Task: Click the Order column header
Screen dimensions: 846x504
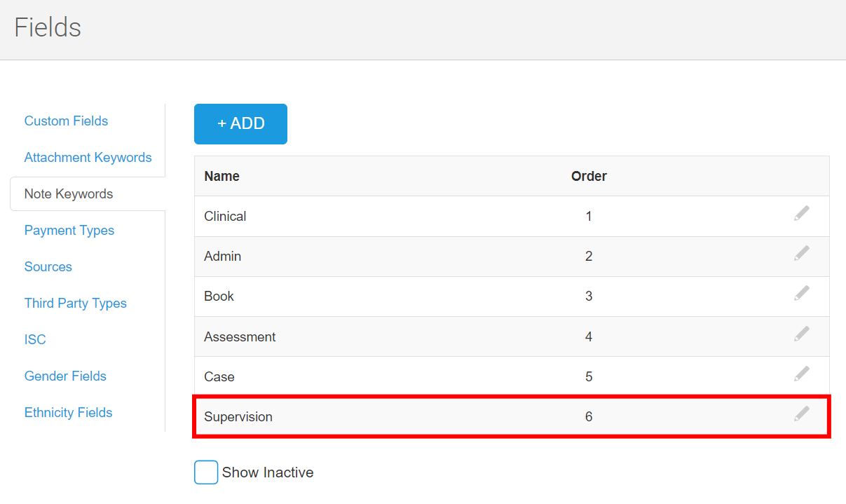Action: (589, 176)
